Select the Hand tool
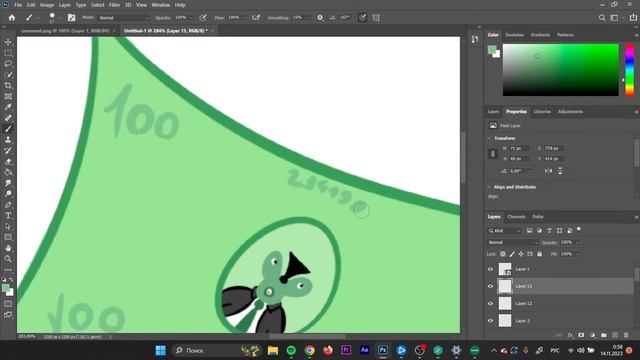Image resolution: width=640 pixels, height=360 pixels. coord(8,248)
